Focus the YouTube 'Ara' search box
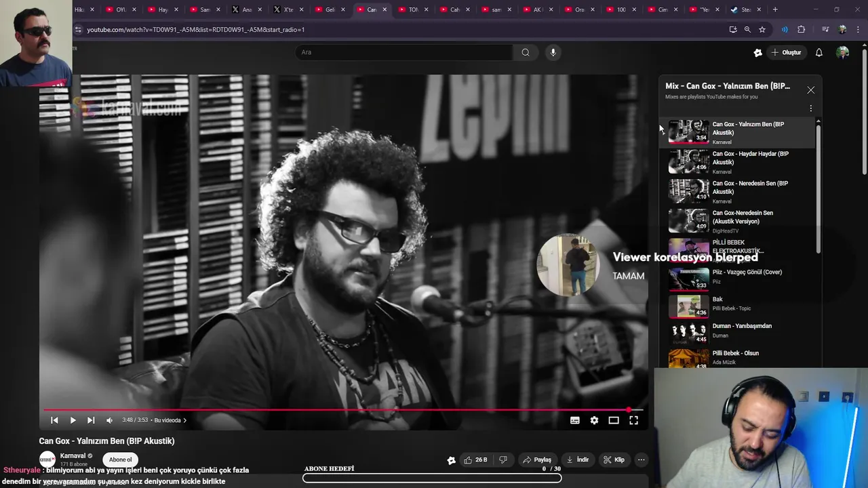The image size is (868, 488). coord(406,52)
